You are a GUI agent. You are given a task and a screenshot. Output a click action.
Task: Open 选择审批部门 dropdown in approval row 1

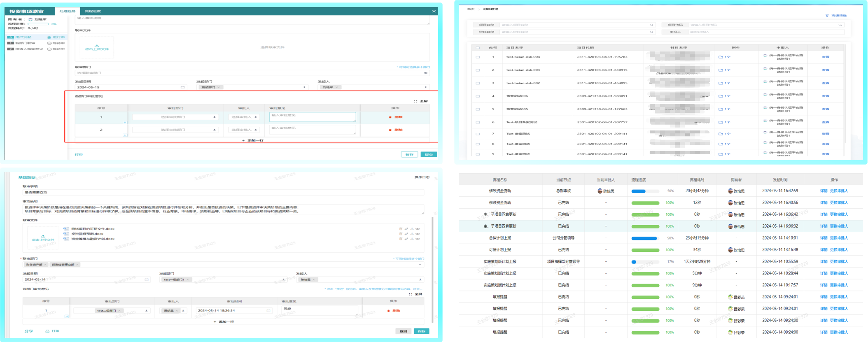coord(175,117)
